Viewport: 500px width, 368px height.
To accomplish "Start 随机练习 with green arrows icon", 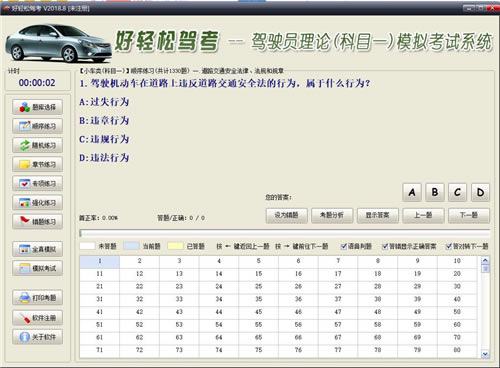I will point(37,145).
